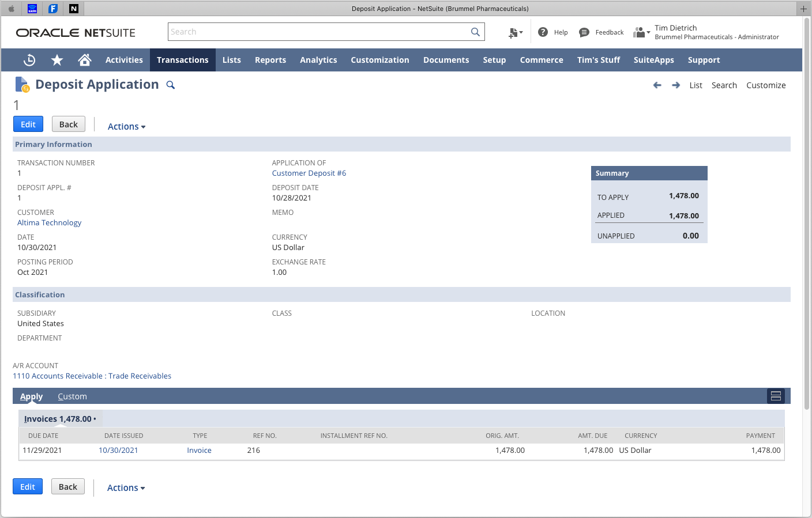Open the Setup menu
Image resolution: width=812 pixels, height=518 pixels.
click(x=494, y=60)
